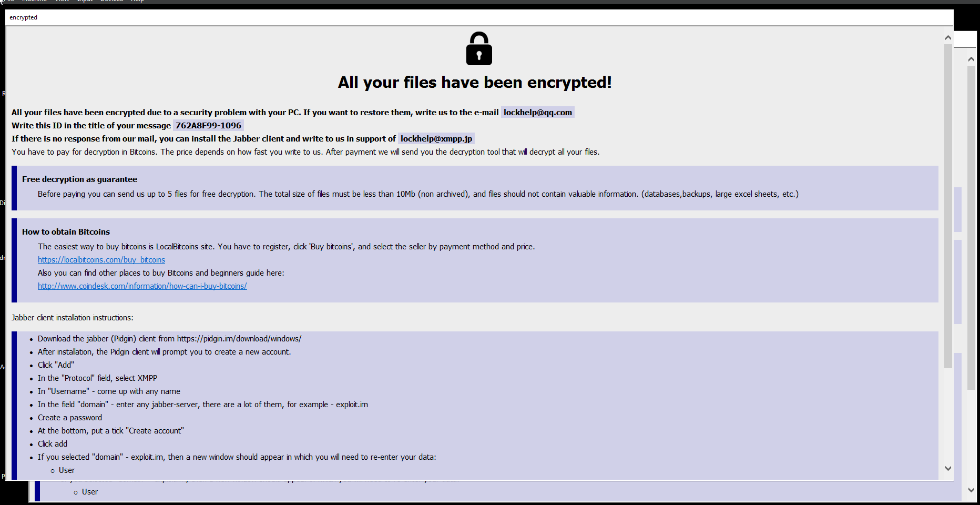Click the scroll-down arrow of the encrypted window
Screen dimensions: 980x505
948,468
